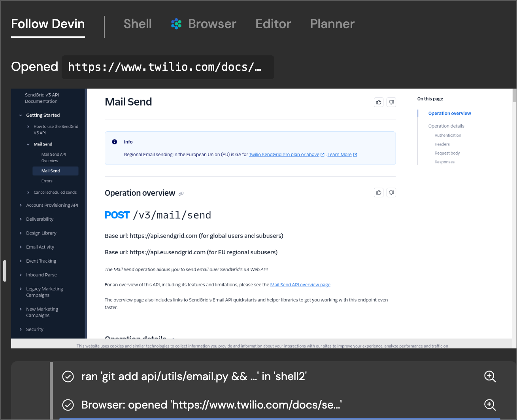
Task: Click the info circle icon in the notice
Action: [x=115, y=142]
